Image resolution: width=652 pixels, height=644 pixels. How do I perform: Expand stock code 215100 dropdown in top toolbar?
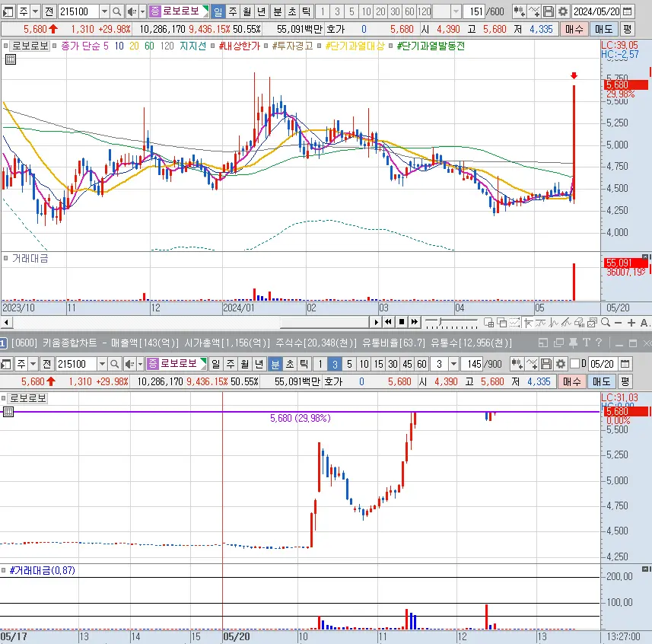tap(104, 11)
